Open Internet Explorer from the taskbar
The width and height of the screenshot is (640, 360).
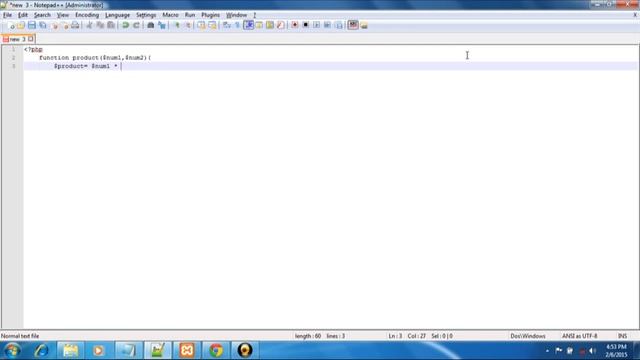(x=41, y=351)
